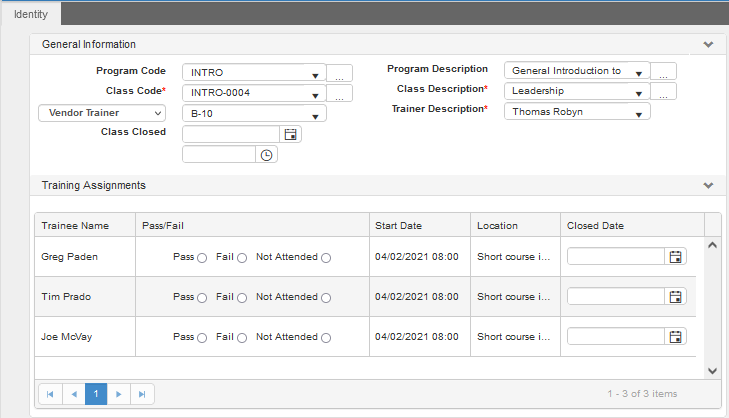Go to previous page of assignments
This screenshot has width=729, height=418.
tap(74, 394)
